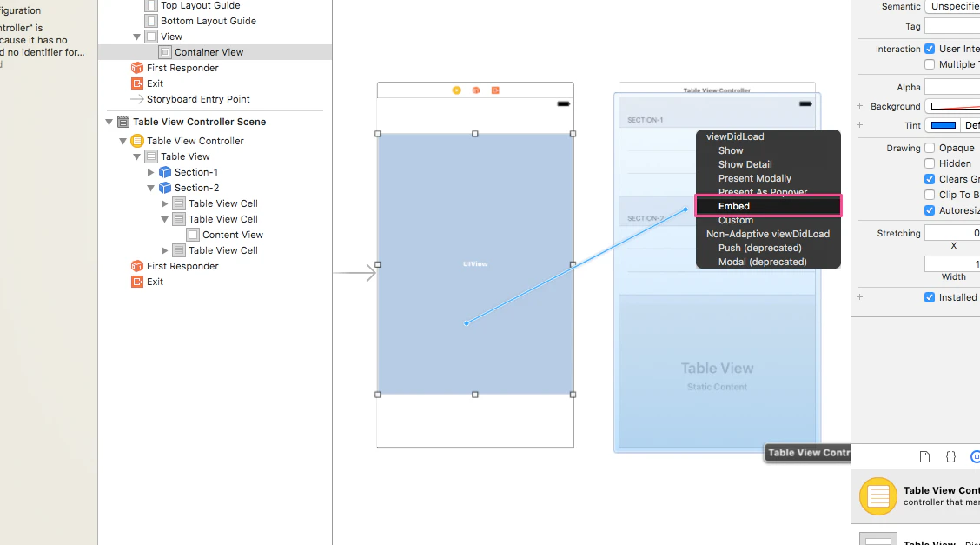Image resolution: width=980 pixels, height=545 pixels.
Task: Toggle User Interaction Enabled checkbox
Action: (930, 49)
